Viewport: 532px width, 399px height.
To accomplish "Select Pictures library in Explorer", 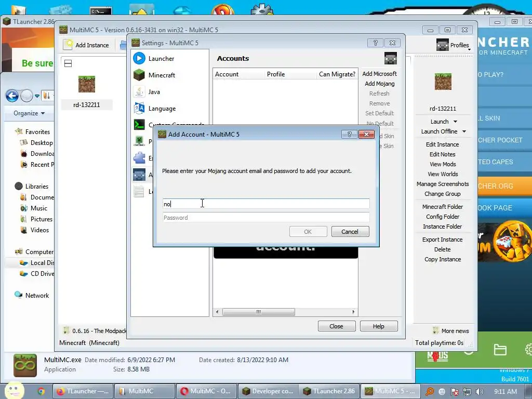I will click(x=36, y=219).
